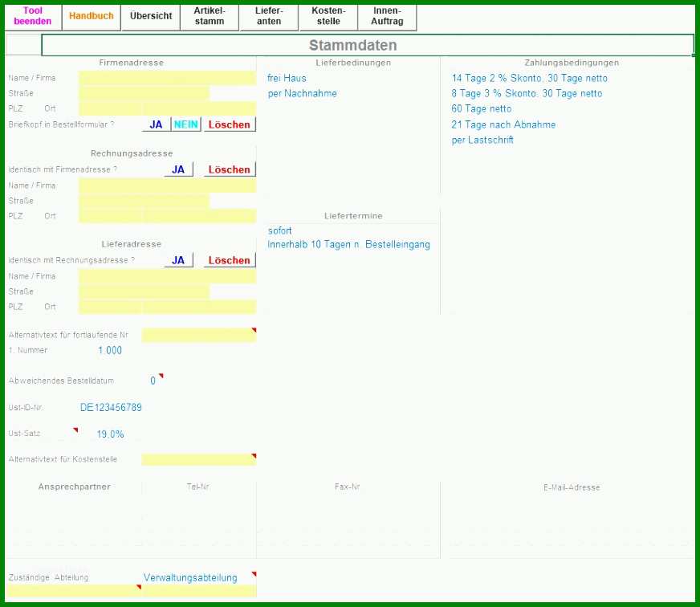The width and height of the screenshot is (700, 607).
Task: Click Alternativtext für fortlaufende Nr field
Action: (199, 335)
